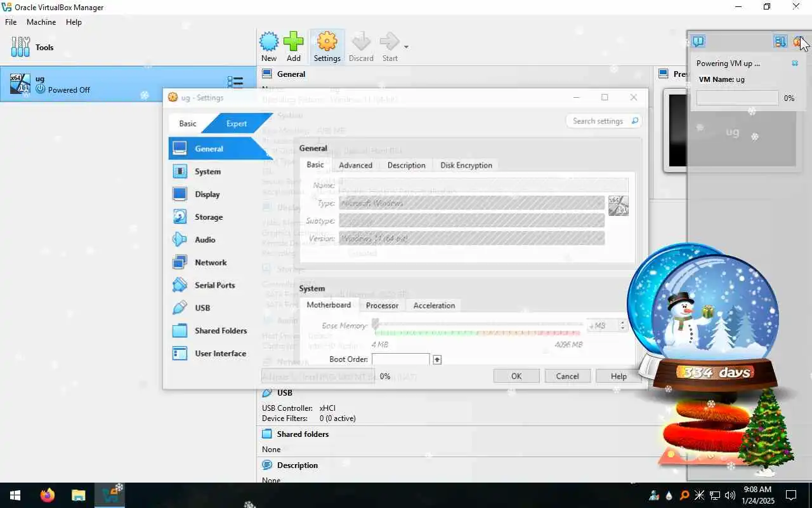Image resolution: width=812 pixels, height=508 pixels.
Task: Click the Powering VM up progress bar
Action: click(737, 98)
